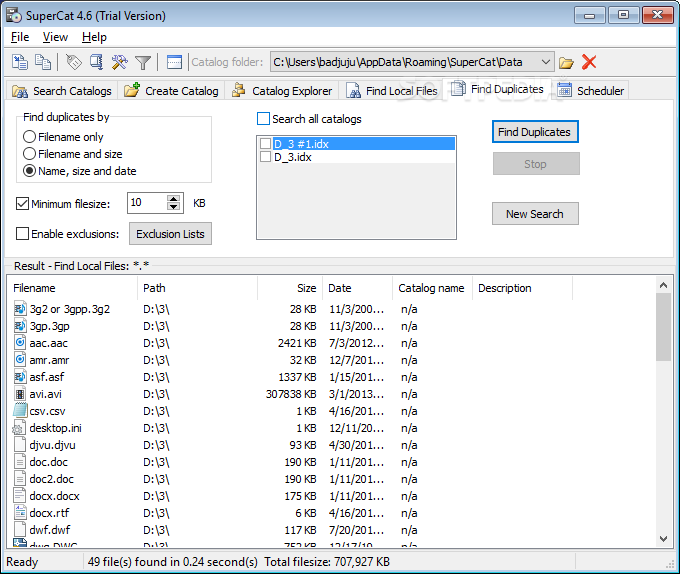The image size is (680, 574).
Task: Click the filter funnel toolbar icon
Action: coord(143,62)
